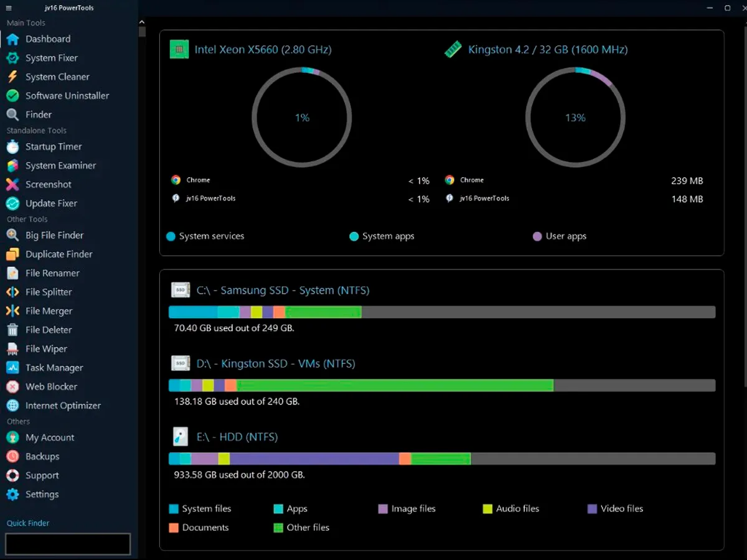The height and width of the screenshot is (560, 747).
Task: Click the Screenshot tool icon
Action: (x=12, y=184)
